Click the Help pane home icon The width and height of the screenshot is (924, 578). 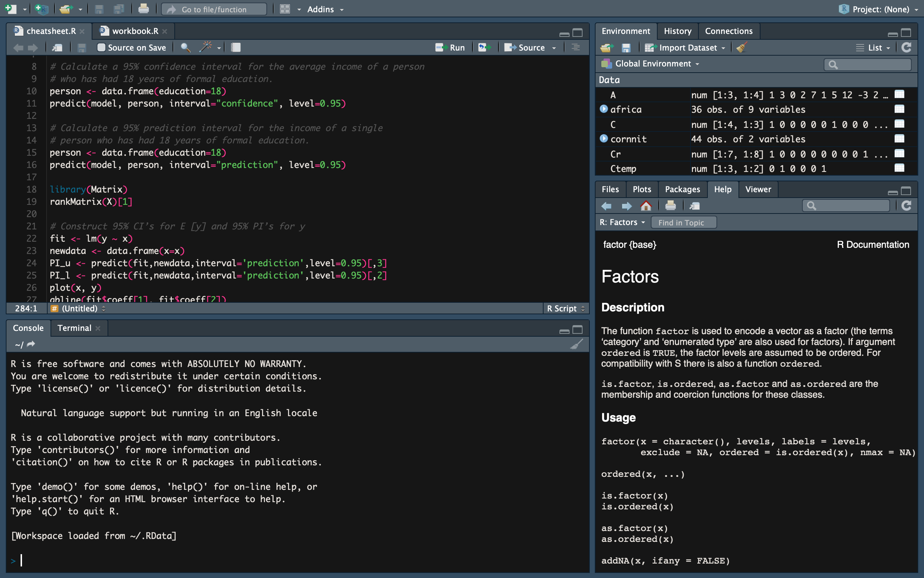646,206
